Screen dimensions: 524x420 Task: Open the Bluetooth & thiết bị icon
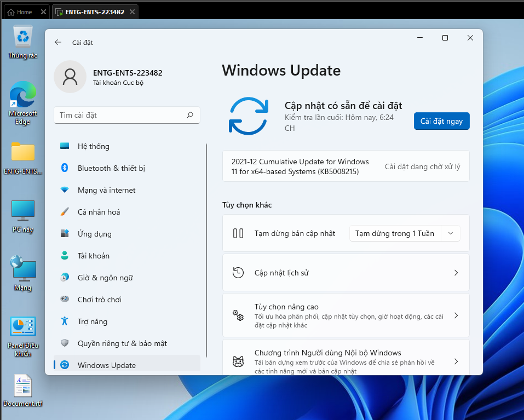pyautogui.click(x=65, y=168)
